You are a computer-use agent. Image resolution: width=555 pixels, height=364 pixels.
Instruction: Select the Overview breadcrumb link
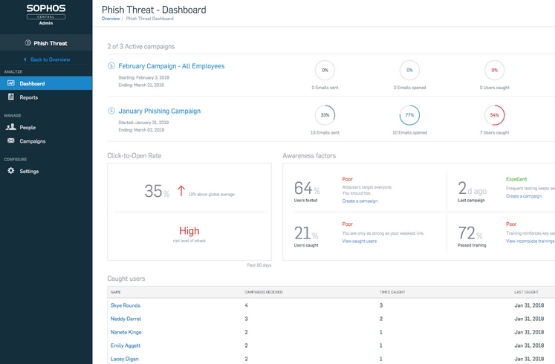click(111, 18)
